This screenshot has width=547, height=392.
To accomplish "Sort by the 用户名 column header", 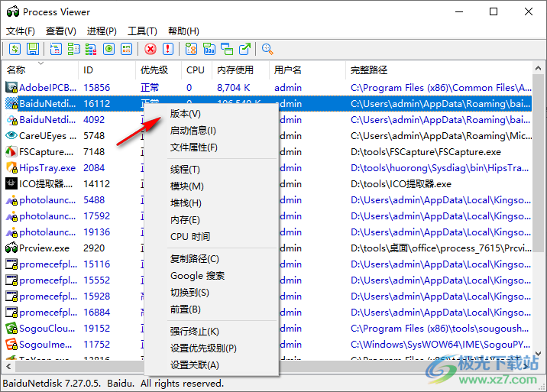I will [307, 70].
